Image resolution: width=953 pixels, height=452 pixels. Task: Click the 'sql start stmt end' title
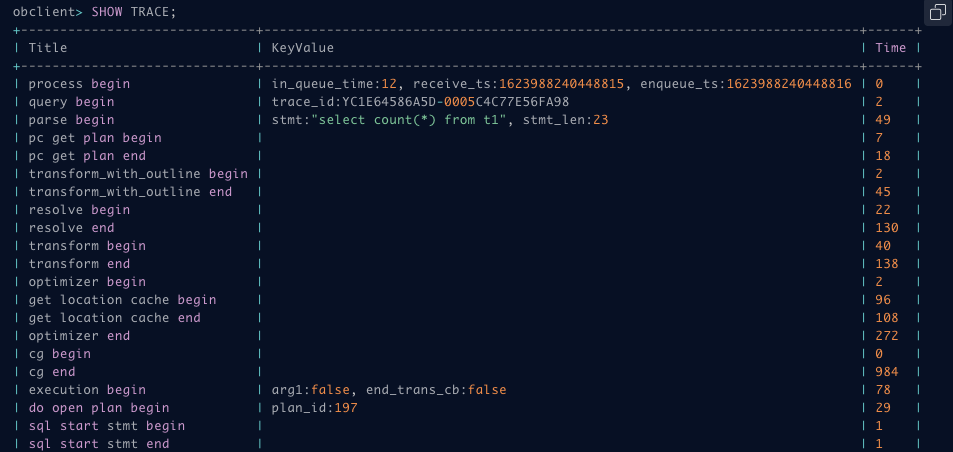[98, 443]
